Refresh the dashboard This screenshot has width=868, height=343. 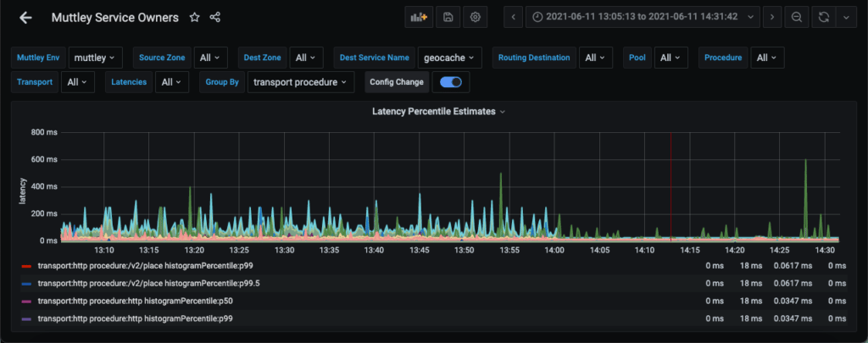pyautogui.click(x=821, y=17)
